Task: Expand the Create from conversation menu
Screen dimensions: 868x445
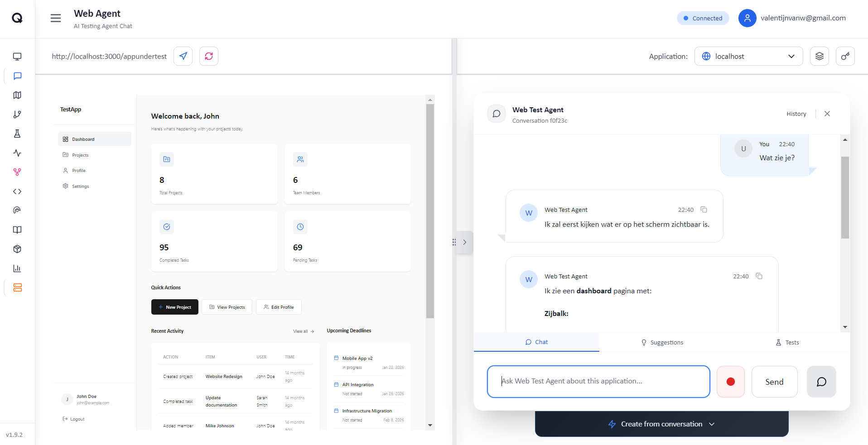Action: click(661, 424)
